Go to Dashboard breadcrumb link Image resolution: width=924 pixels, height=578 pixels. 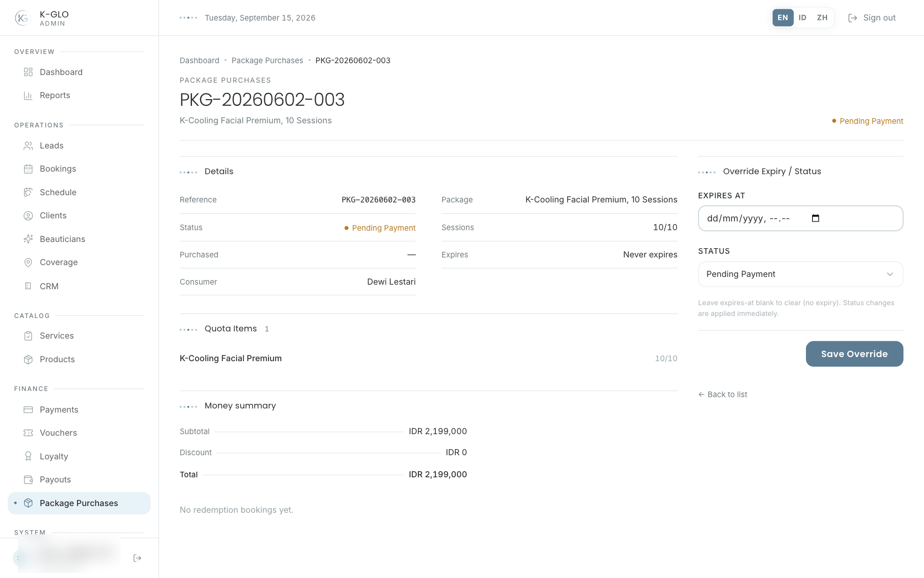pyautogui.click(x=199, y=61)
